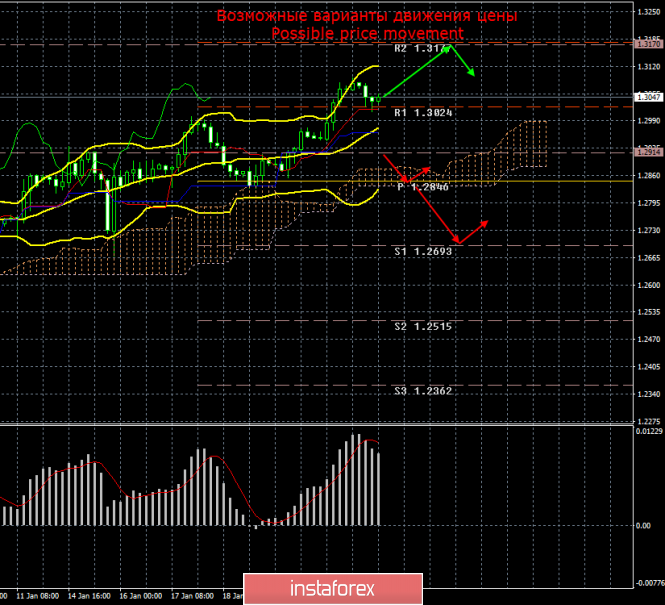Click the 1.2914 price tag on axis

(x=648, y=152)
